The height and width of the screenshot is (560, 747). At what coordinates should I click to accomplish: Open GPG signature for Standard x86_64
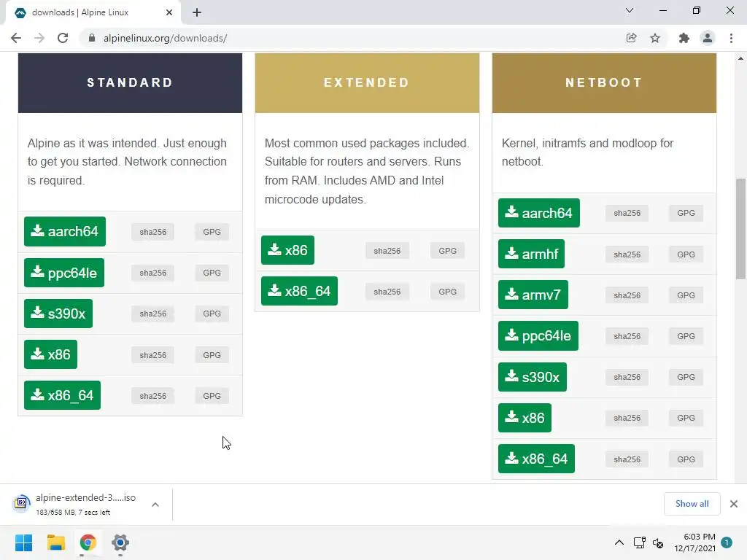click(x=212, y=396)
